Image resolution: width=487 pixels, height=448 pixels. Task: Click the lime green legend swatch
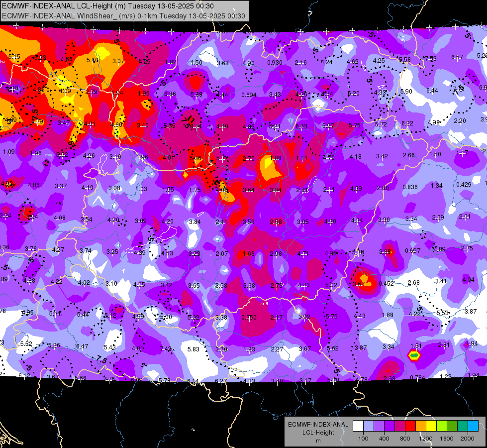click(442, 426)
